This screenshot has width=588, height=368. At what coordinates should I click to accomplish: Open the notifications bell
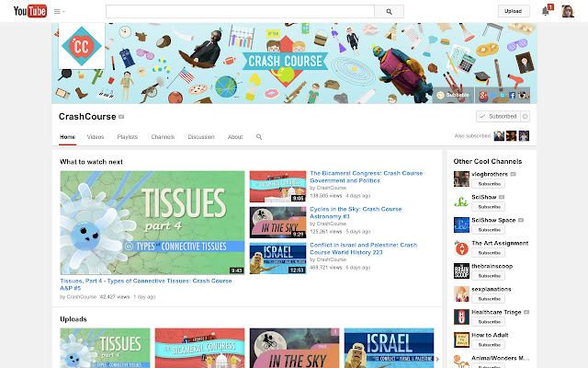(x=546, y=11)
